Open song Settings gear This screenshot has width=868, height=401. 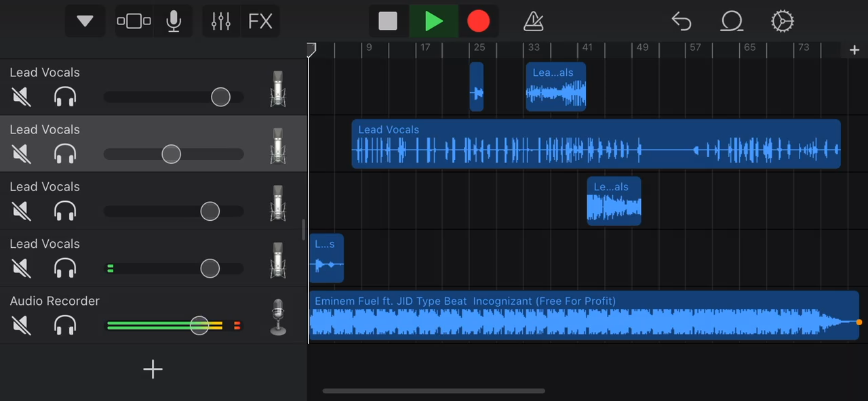(x=782, y=21)
